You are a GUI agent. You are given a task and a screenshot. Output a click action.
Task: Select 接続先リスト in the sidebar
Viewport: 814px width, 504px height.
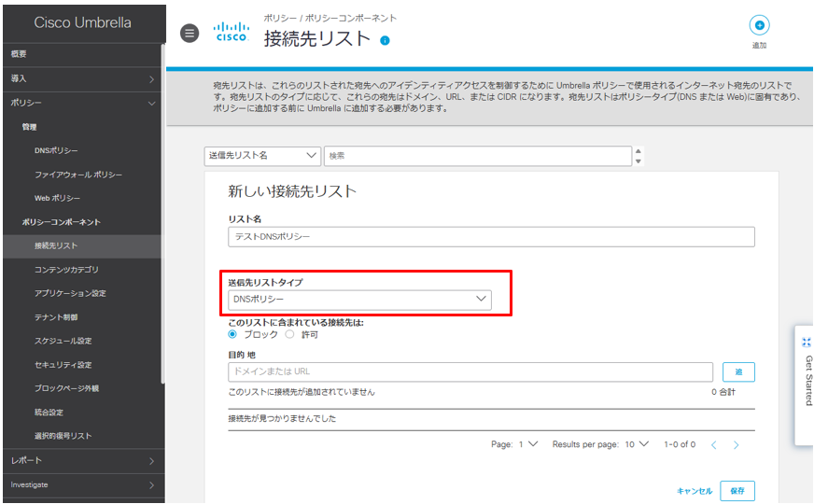coord(83,246)
